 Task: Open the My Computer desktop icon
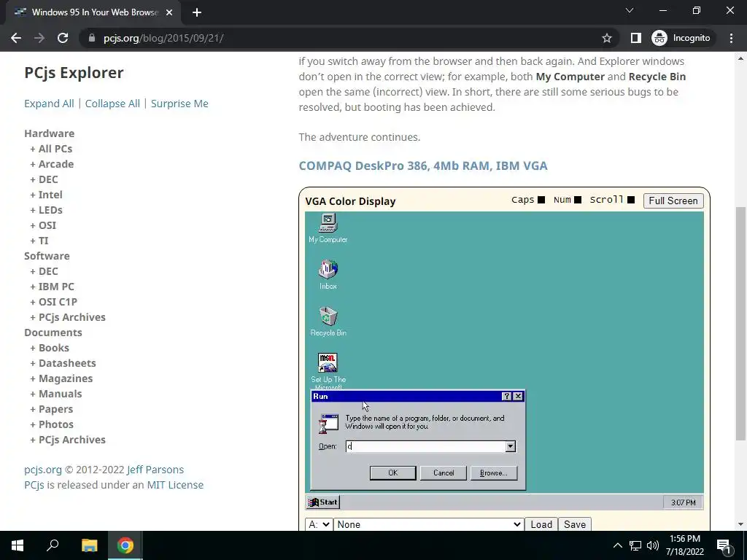pos(328,228)
